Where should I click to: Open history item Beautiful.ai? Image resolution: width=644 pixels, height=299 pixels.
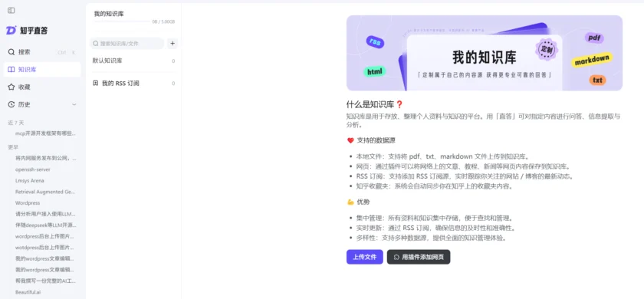(28, 292)
